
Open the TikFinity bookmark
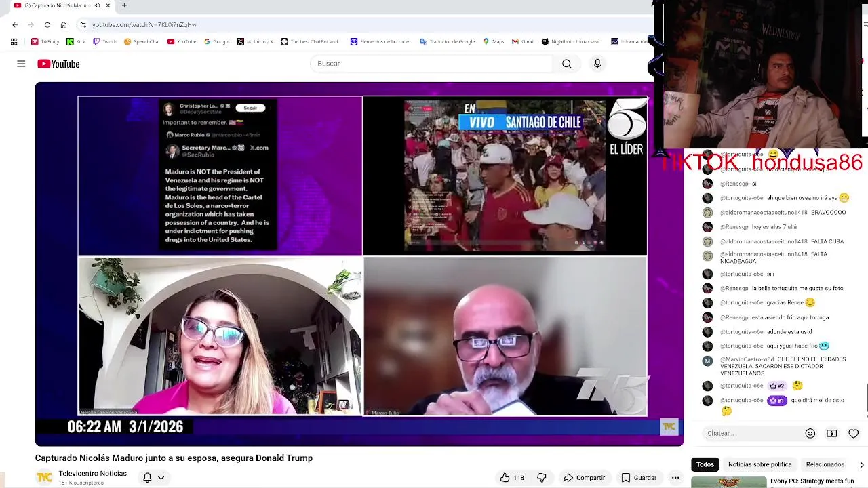click(x=45, y=41)
